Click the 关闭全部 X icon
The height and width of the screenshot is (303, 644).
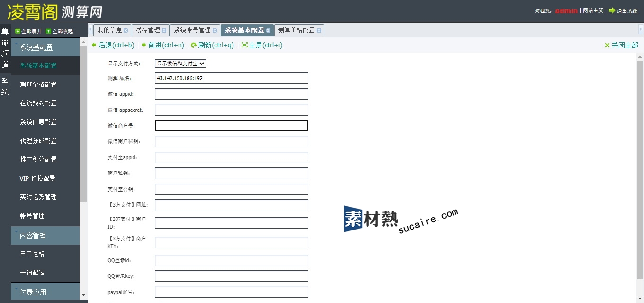point(607,46)
